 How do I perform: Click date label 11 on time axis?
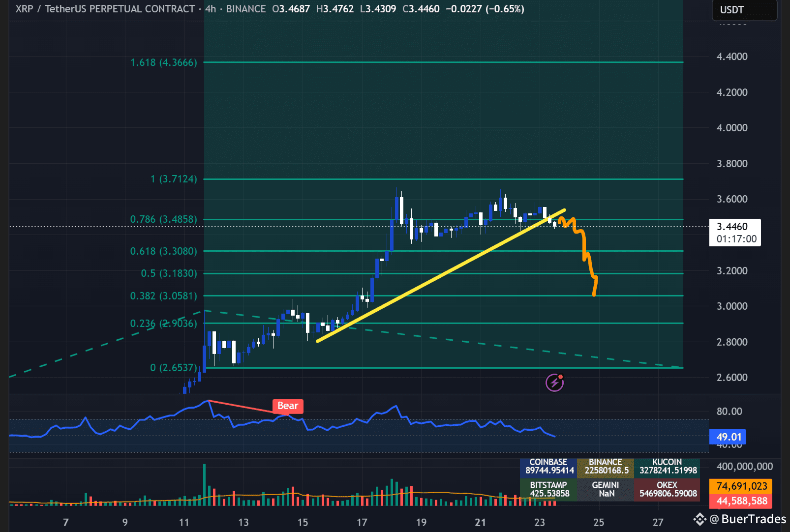[184, 522]
